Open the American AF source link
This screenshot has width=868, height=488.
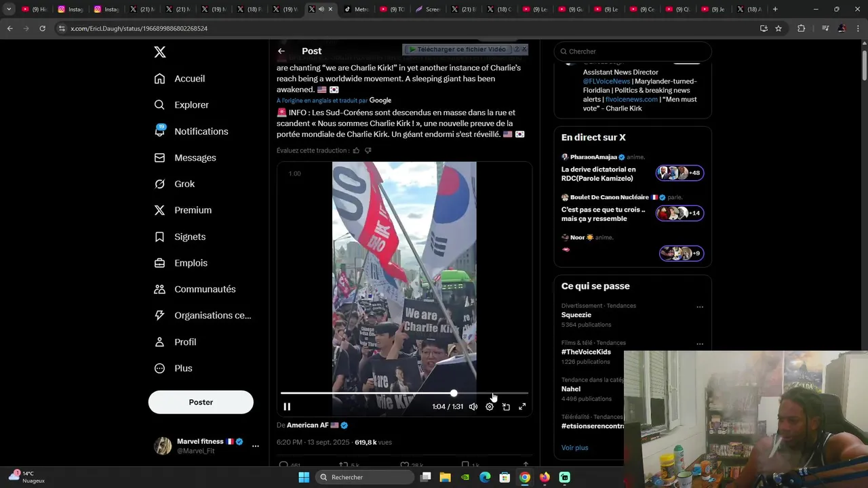[317, 426]
